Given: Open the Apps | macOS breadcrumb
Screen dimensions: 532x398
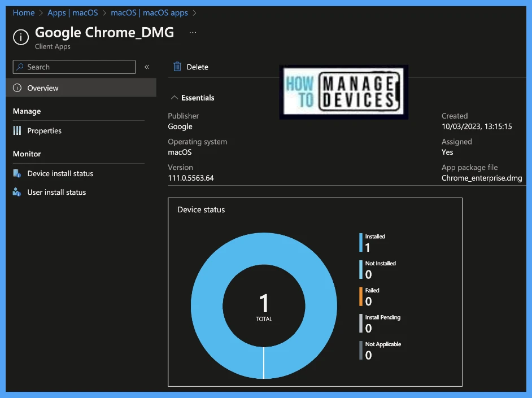Looking at the screenshot, I should (73, 13).
